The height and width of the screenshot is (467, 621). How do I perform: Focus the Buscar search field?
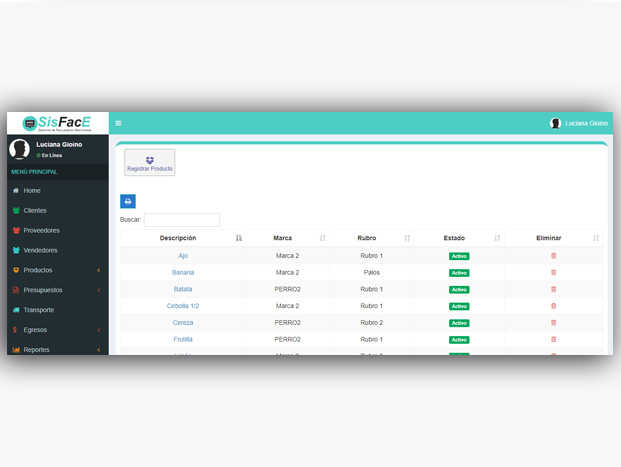pos(182,220)
